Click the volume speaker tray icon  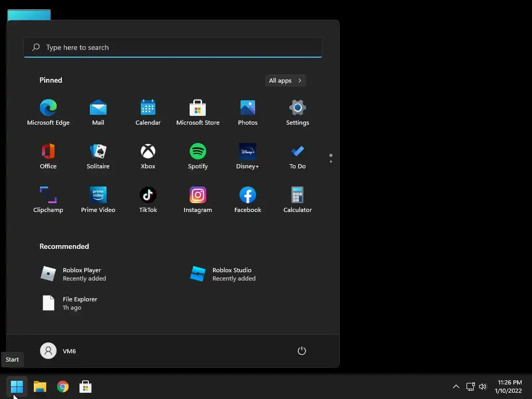(483, 387)
